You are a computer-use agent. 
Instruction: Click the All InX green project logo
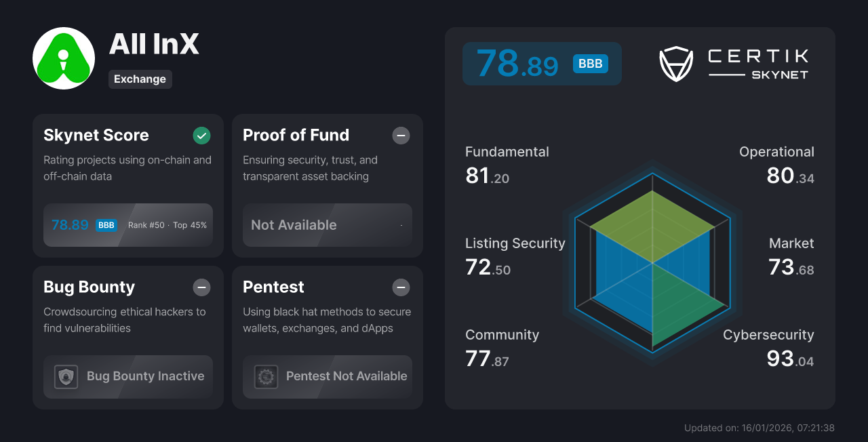pos(63,58)
